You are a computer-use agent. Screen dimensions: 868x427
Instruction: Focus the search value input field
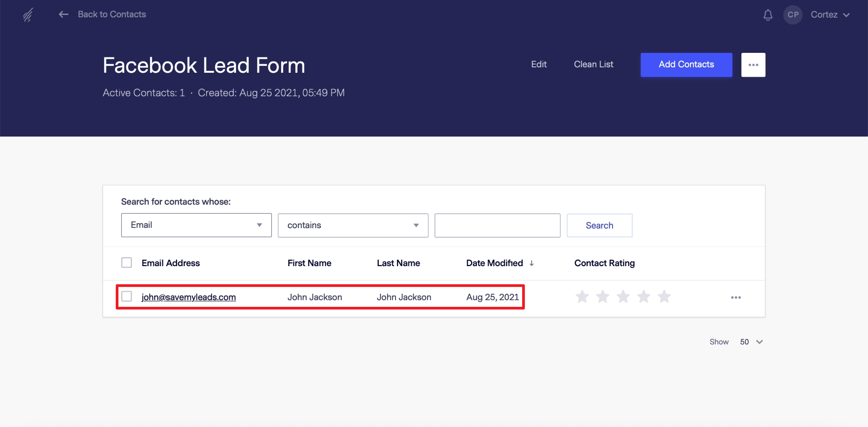(497, 225)
